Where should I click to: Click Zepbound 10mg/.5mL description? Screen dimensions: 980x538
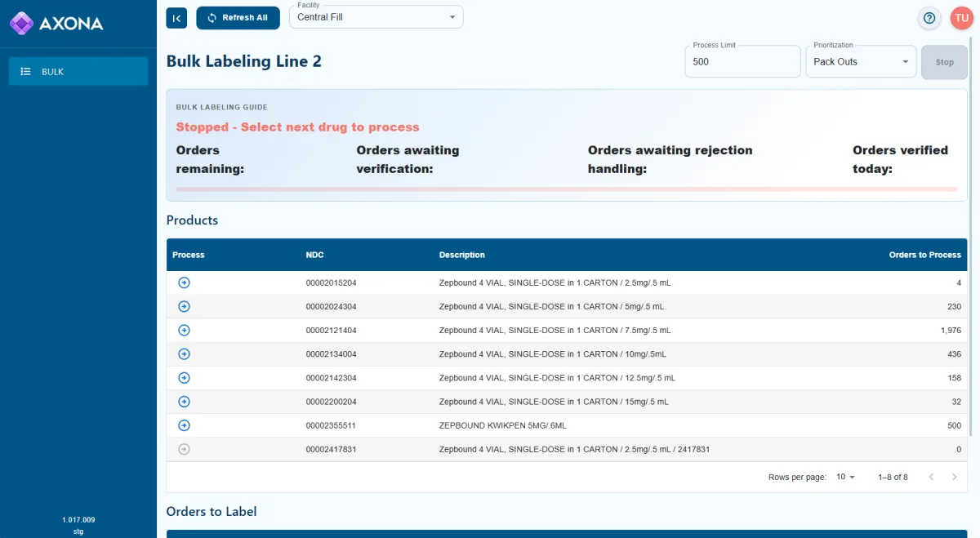click(x=553, y=354)
